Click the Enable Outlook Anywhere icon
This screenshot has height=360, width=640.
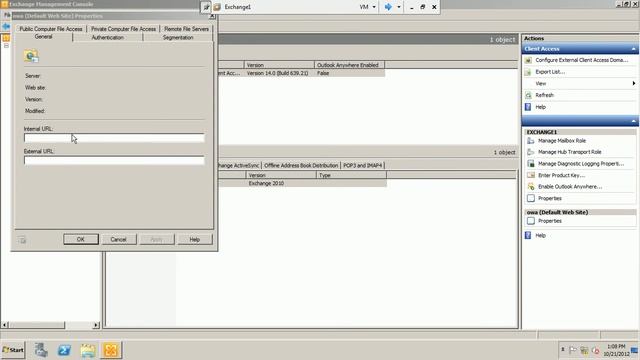531,187
